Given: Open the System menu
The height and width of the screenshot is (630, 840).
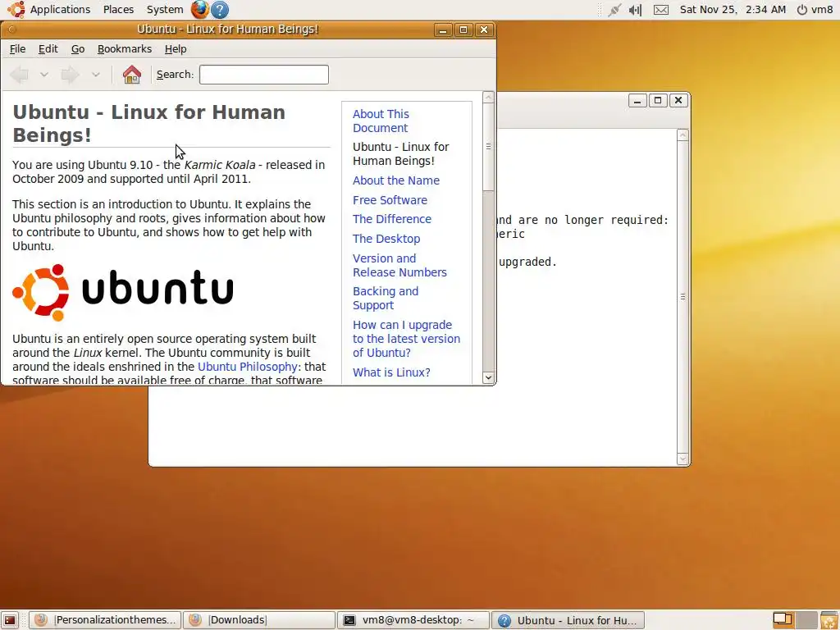Looking at the screenshot, I should 165,10.
